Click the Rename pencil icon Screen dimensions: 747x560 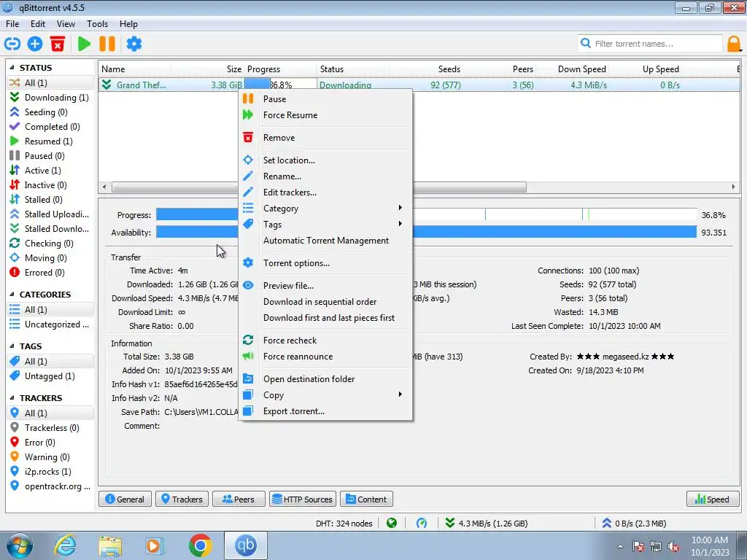click(x=248, y=176)
